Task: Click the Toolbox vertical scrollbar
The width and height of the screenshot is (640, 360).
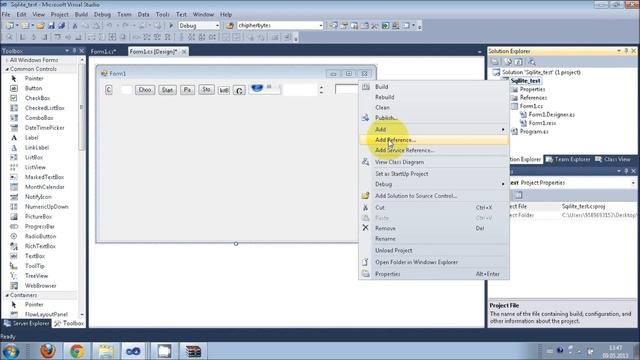Action: (x=82, y=187)
